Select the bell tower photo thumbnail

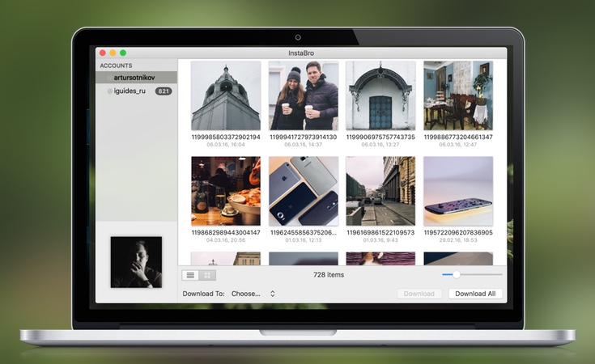click(226, 95)
